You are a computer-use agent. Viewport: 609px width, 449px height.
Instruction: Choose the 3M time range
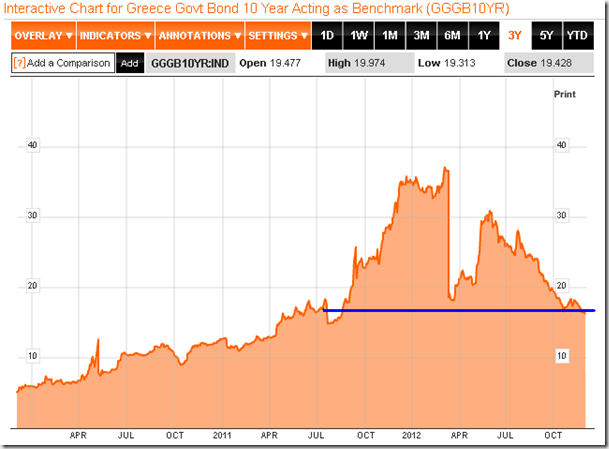[x=421, y=36]
